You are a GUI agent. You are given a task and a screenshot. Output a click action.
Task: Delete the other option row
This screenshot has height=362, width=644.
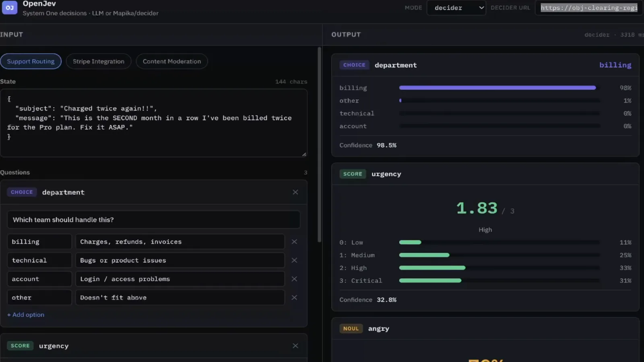pyautogui.click(x=294, y=298)
